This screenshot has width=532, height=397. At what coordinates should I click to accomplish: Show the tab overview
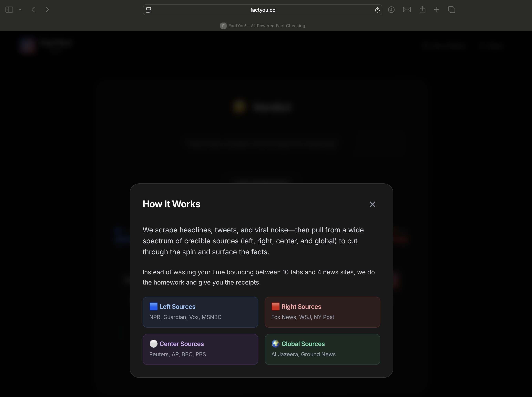452,10
